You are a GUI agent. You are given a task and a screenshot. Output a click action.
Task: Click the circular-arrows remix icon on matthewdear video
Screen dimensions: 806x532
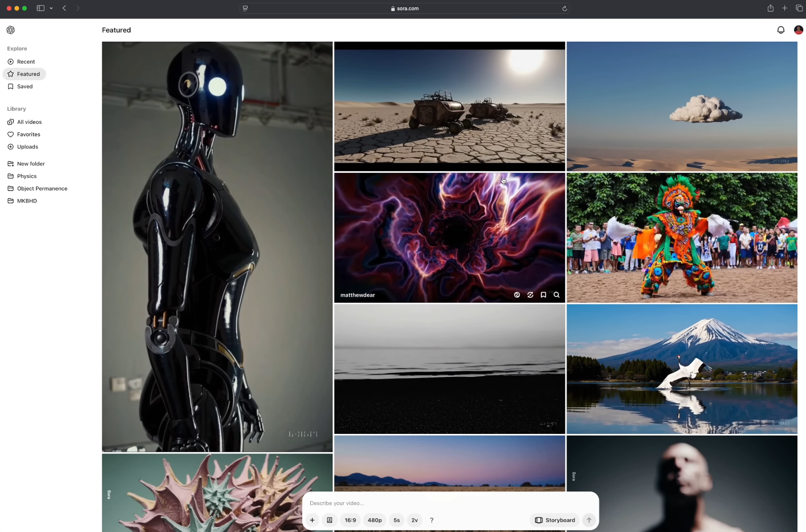pyautogui.click(x=530, y=295)
